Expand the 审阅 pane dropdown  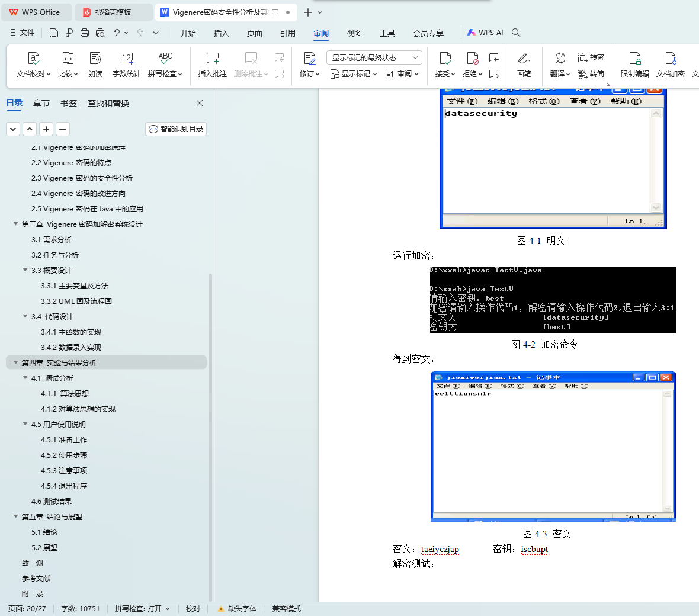(x=402, y=74)
